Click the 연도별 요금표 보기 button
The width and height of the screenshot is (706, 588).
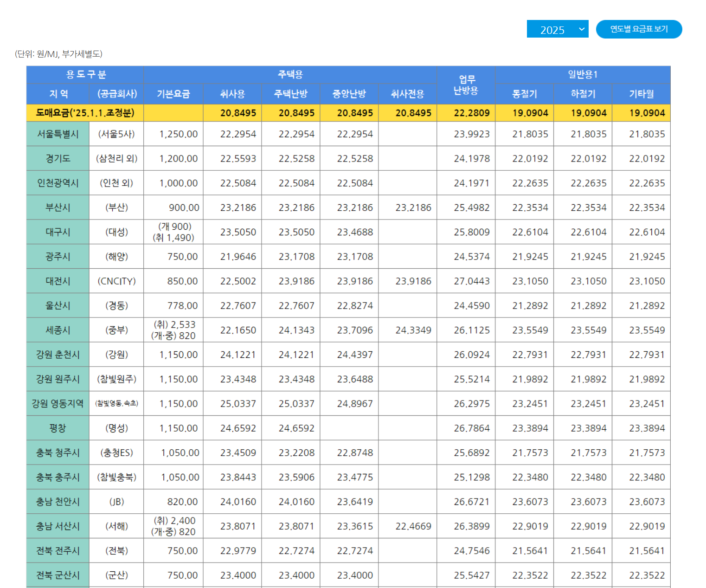click(639, 29)
